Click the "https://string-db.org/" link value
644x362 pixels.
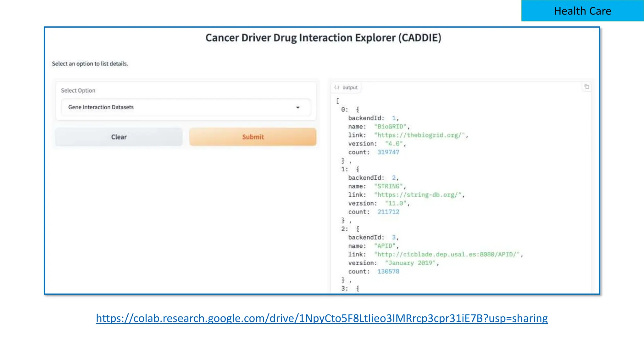[x=418, y=195]
